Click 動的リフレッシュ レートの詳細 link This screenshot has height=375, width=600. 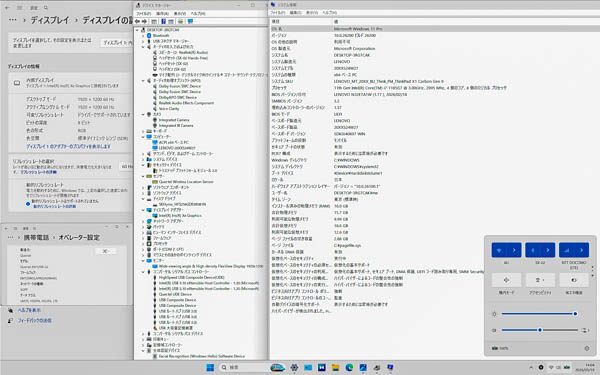[x=54, y=206]
